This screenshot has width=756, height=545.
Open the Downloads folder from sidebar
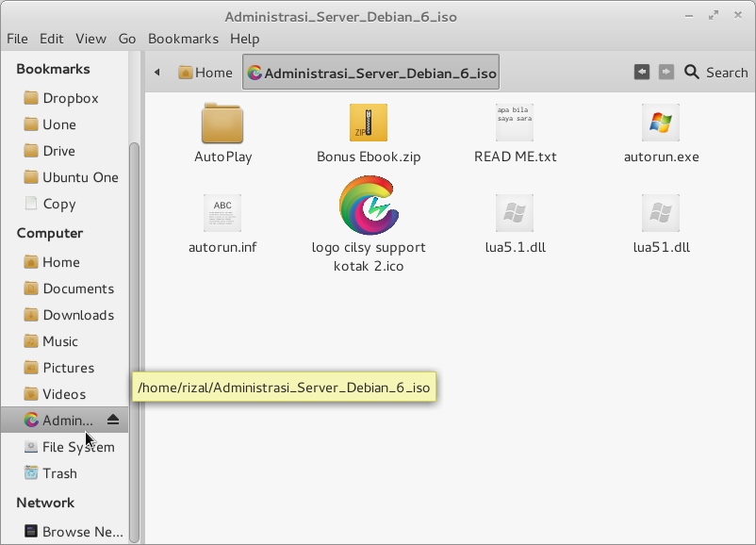[x=74, y=314]
